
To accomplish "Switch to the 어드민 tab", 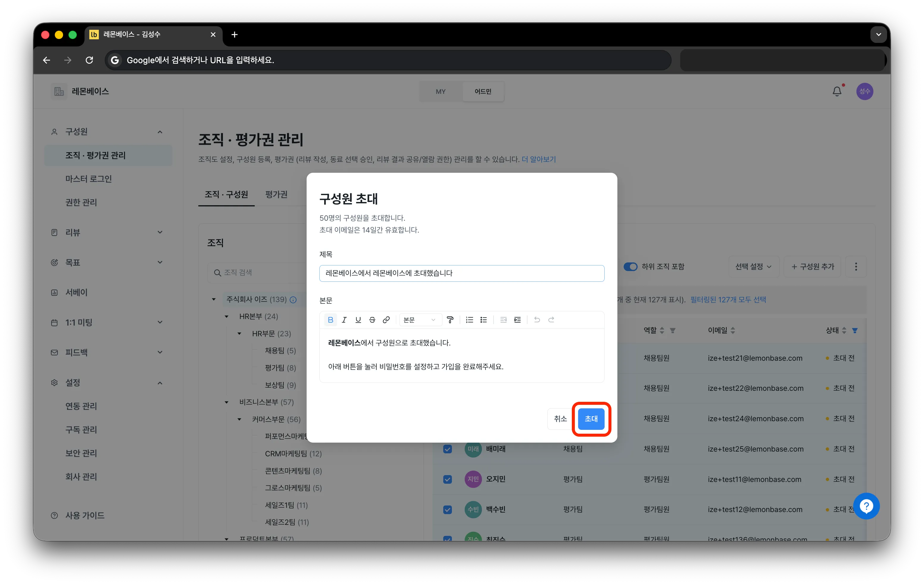I will click(483, 91).
